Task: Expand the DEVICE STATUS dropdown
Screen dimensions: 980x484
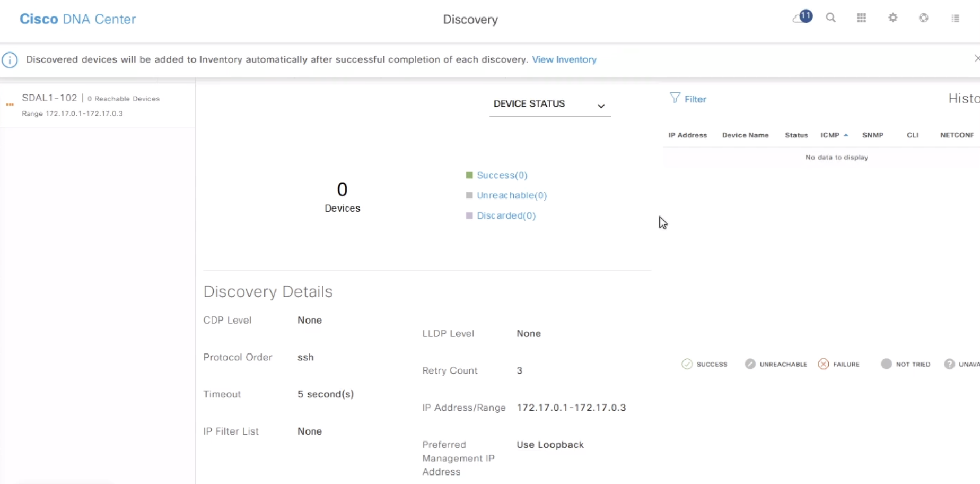Action: 550,104
